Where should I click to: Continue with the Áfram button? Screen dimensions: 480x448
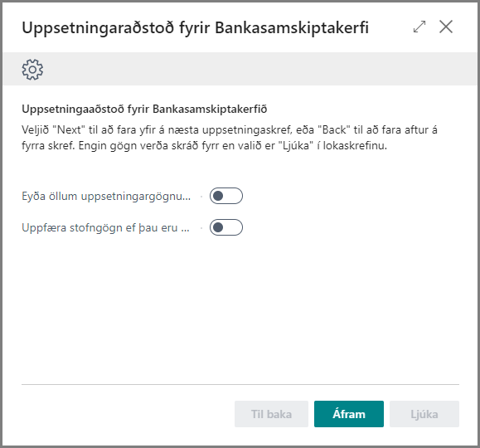[349, 414]
